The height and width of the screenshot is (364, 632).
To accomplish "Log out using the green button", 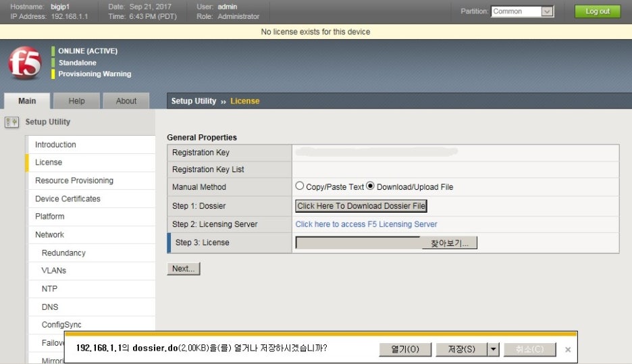I will [597, 11].
